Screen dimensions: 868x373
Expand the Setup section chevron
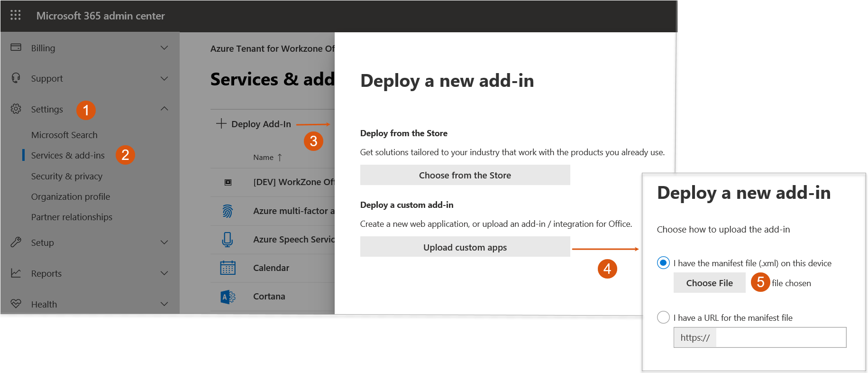point(164,242)
